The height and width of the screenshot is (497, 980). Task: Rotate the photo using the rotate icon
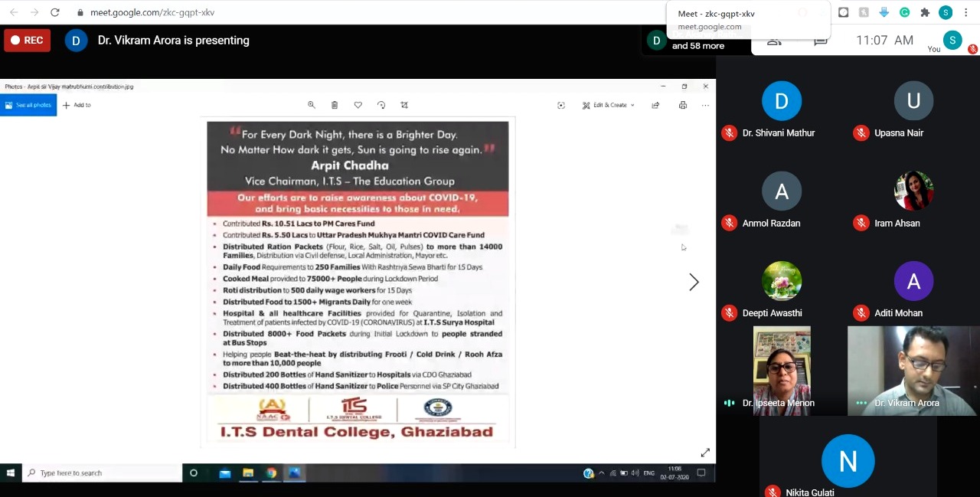click(x=381, y=105)
